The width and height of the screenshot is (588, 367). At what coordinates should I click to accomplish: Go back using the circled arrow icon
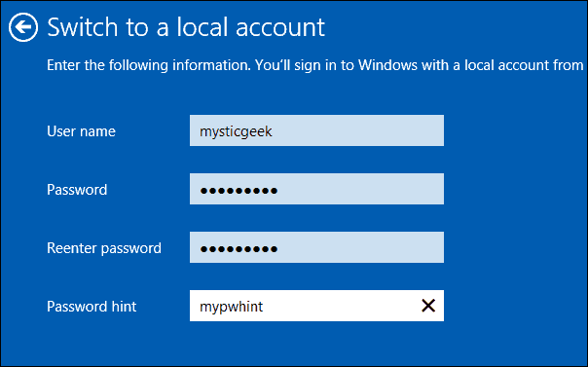[x=23, y=27]
